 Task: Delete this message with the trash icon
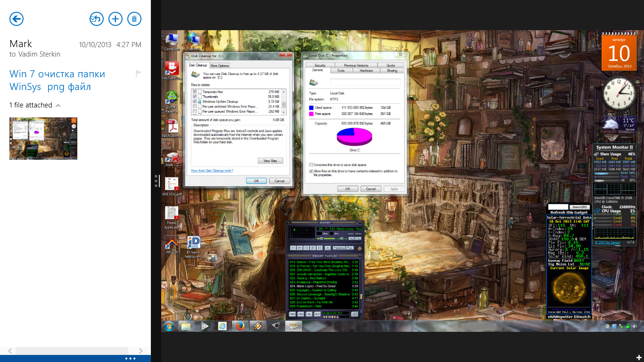coord(134,19)
